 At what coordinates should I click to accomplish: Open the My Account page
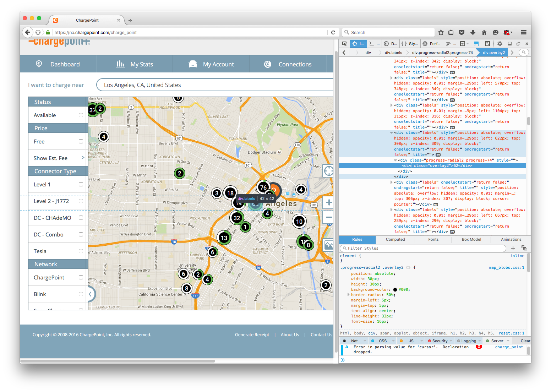point(211,64)
